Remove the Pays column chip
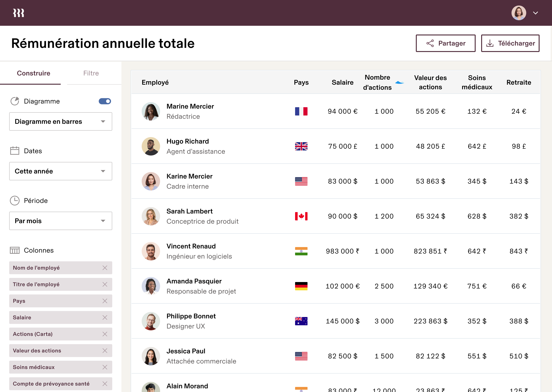Screen dimensions: 552x392 (105, 301)
